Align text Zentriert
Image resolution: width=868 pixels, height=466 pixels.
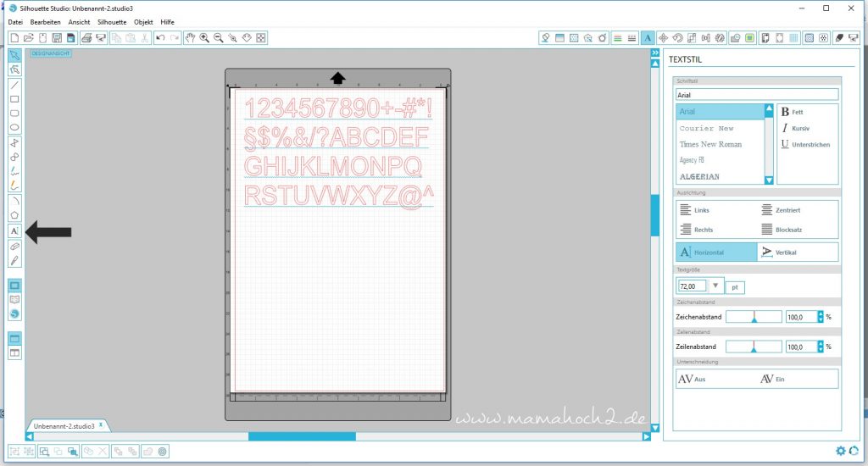781,210
